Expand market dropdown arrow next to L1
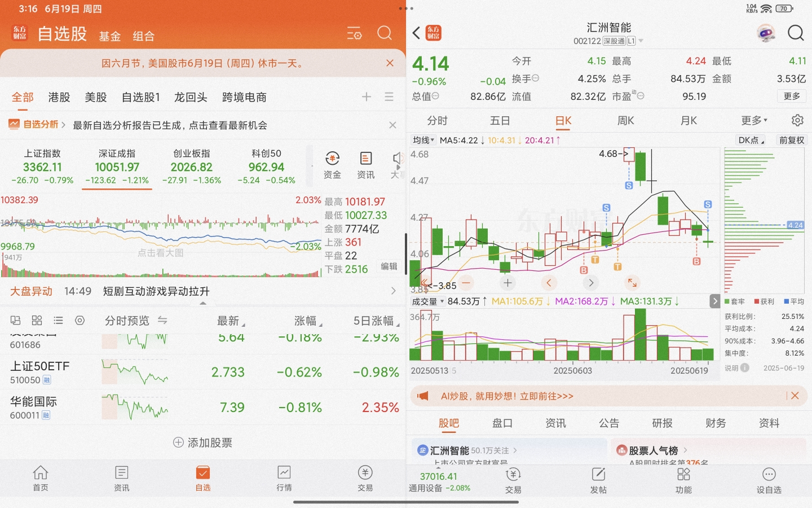This screenshot has height=508, width=812. [641, 41]
